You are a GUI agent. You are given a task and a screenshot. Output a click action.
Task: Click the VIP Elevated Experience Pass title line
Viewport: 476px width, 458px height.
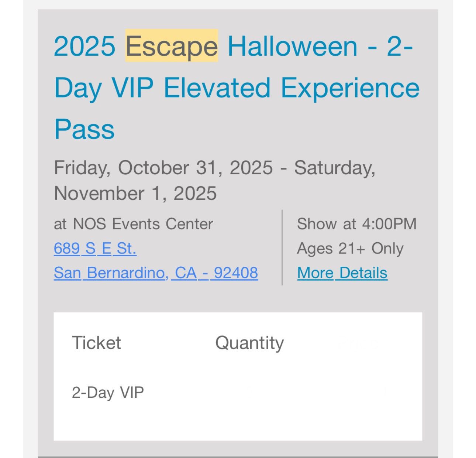[236, 87]
